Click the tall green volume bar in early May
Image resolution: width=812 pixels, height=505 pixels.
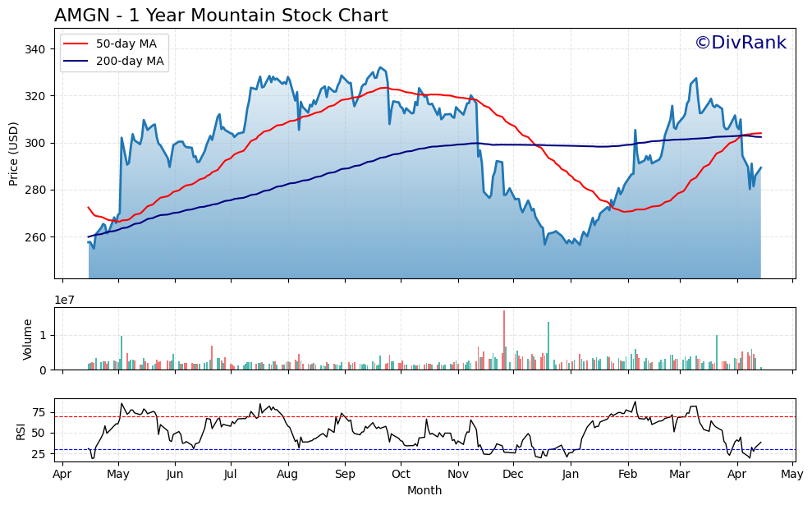122,353
